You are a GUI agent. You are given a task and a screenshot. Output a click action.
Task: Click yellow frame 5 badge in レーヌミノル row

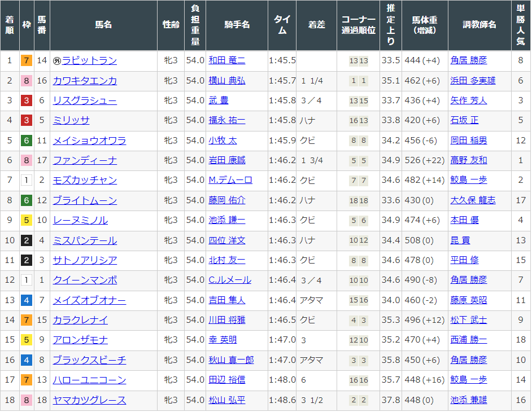(27, 221)
